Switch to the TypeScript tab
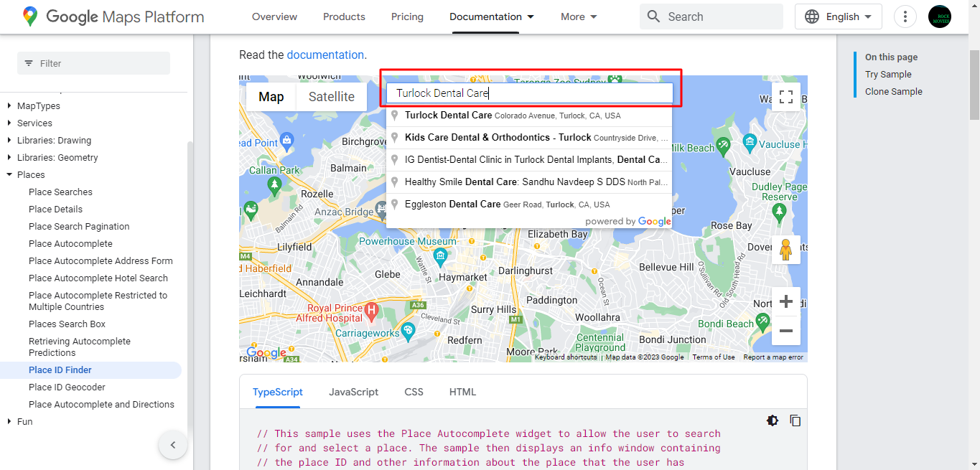This screenshot has width=980, height=470. [x=278, y=392]
